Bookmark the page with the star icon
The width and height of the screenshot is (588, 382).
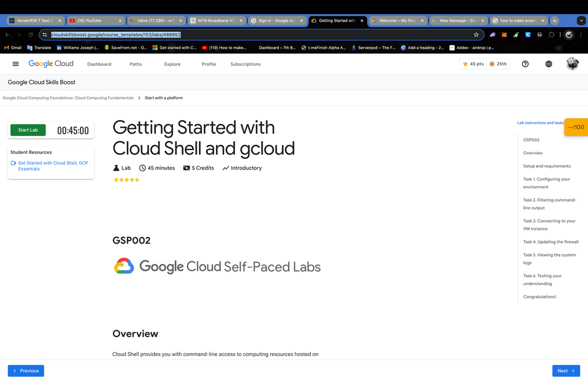click(476, 35)
